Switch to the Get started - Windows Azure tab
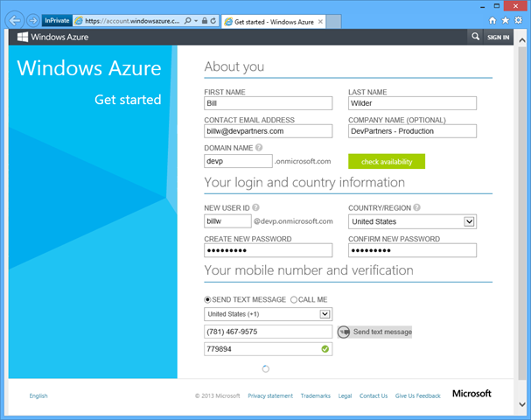 tap(273, 19)
